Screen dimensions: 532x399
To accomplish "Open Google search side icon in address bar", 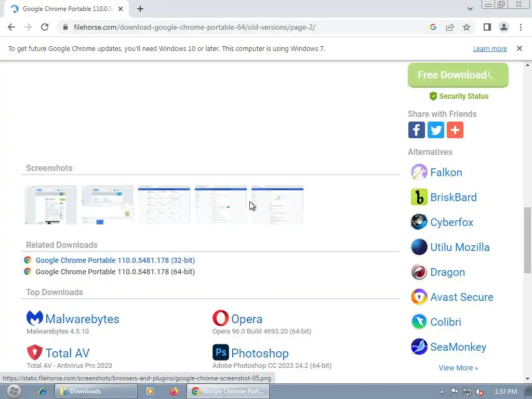I will [x=433, y=27].
